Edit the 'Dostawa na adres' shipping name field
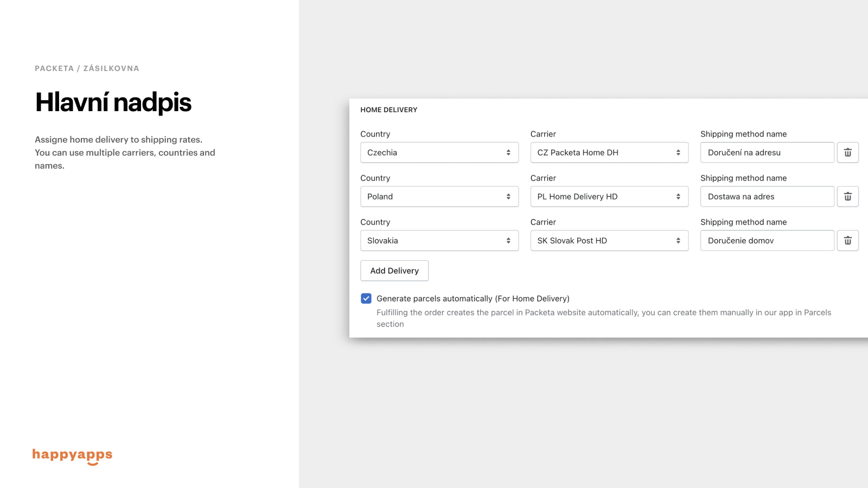This screenshot has width=868, height=488. pos(767,196)
